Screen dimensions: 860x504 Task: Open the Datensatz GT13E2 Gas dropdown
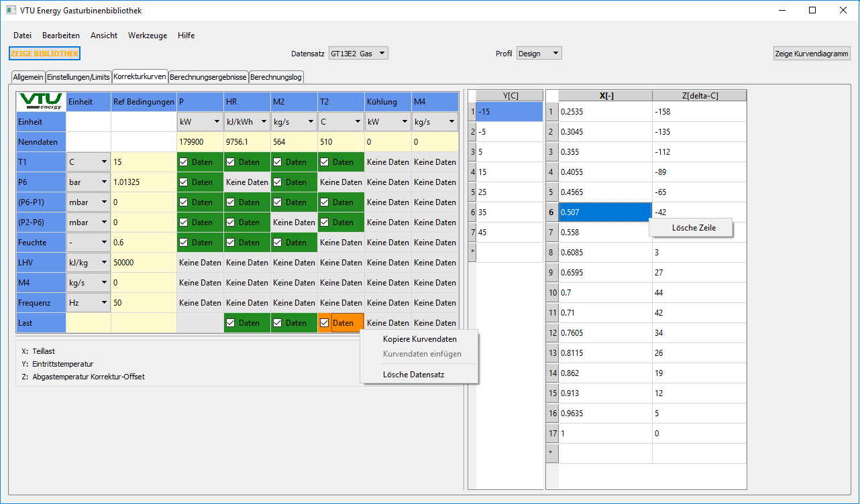(358, 54)
